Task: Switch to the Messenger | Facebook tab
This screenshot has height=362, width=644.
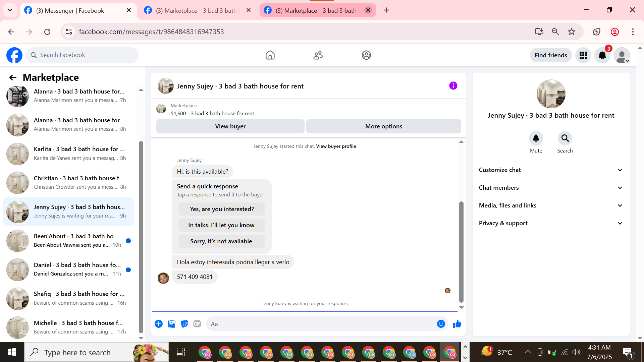Action: pyautogui.click(x=78, y=10)
